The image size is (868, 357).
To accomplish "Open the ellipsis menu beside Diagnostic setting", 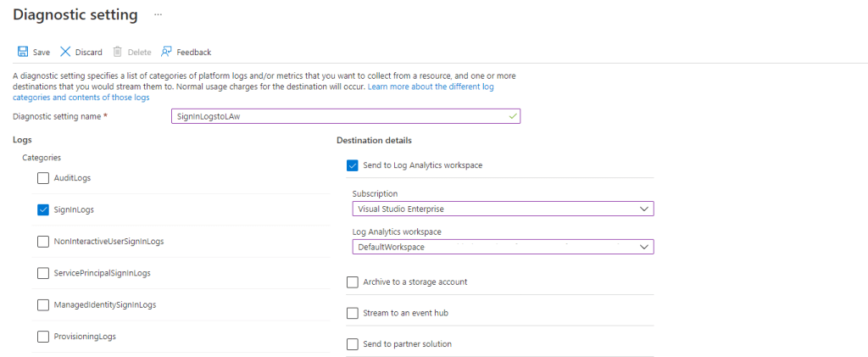I will tap(157, 15).
